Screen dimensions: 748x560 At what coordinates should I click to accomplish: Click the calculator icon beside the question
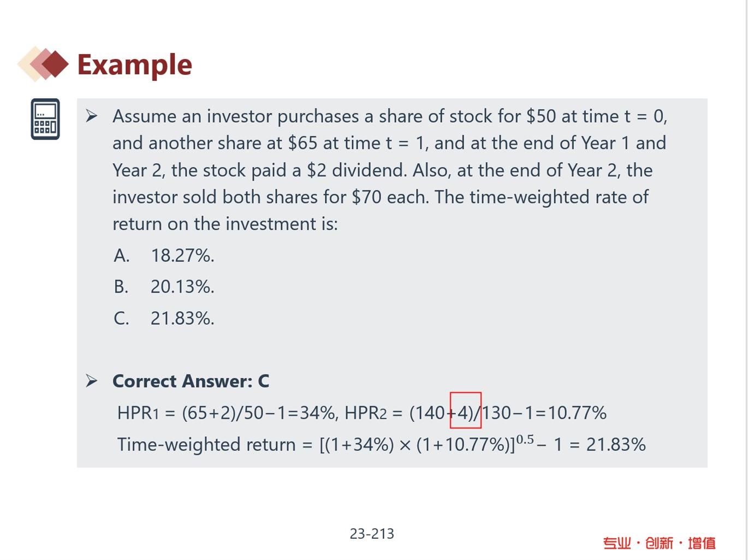pos(45,119)
